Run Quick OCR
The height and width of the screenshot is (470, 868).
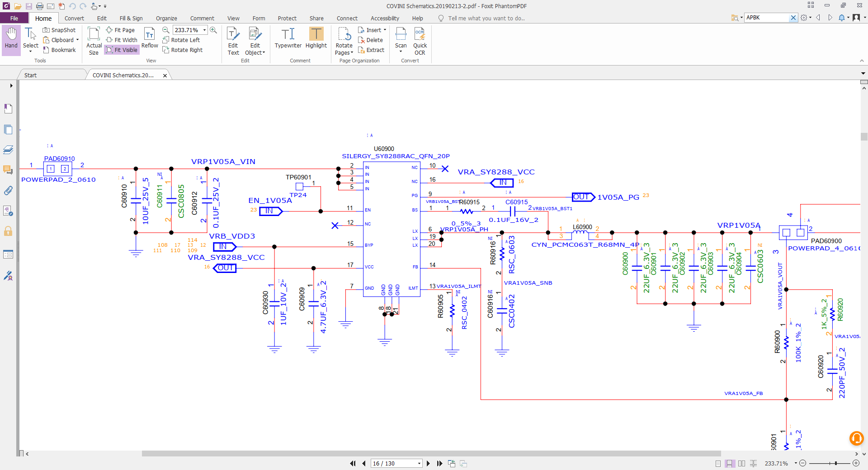(420, 41)
